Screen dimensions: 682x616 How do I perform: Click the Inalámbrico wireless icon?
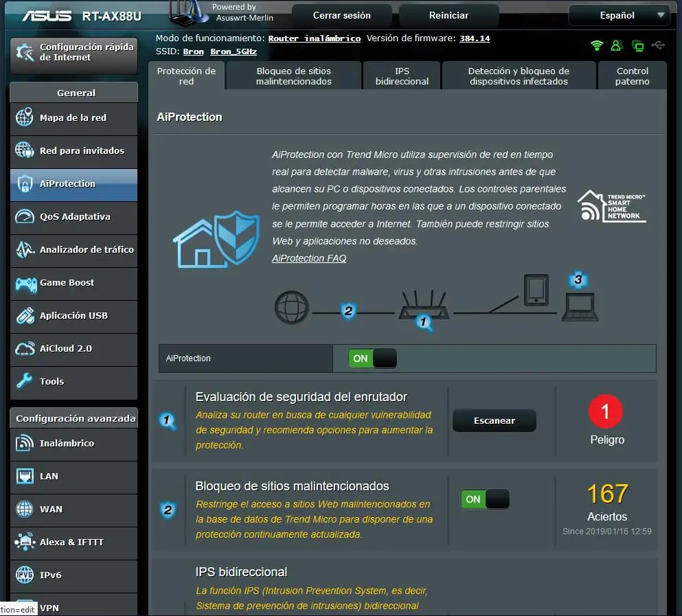click(x=24, y=443)
